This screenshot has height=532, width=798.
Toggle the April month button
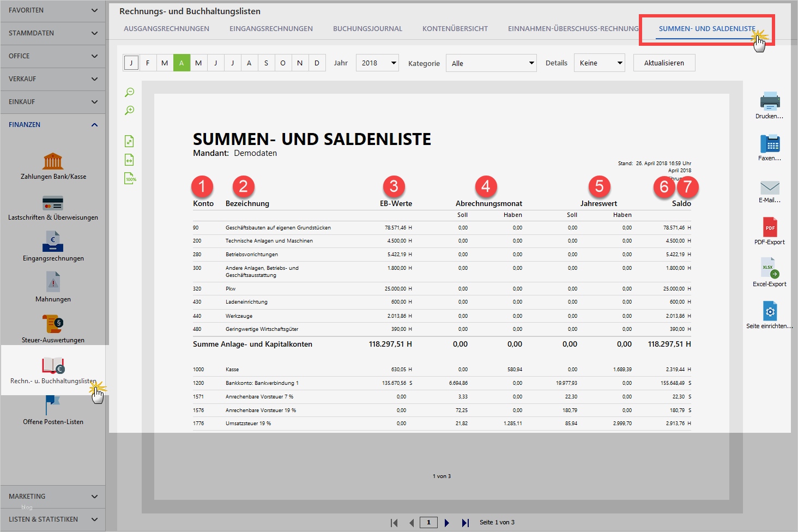pos(182,63)
